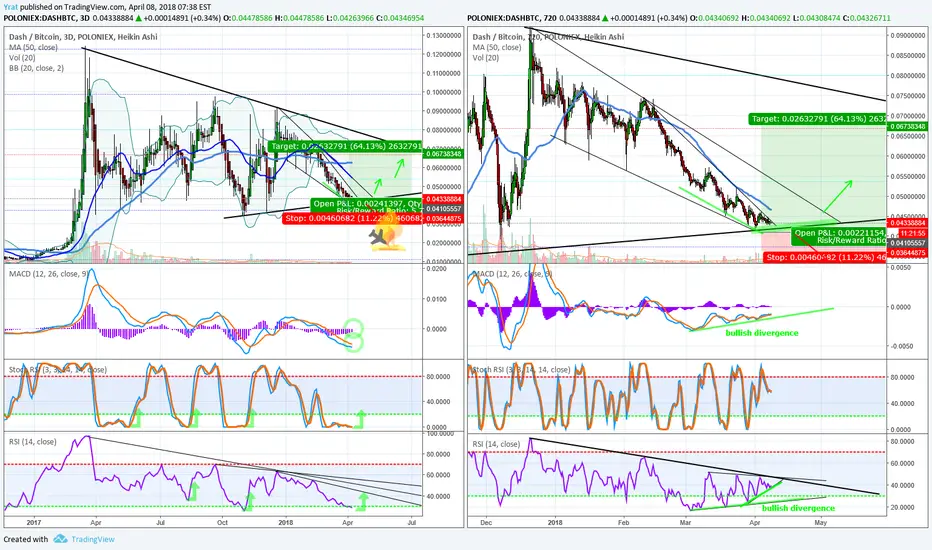Image resolution: width=932 pixels, height=550 pixels.
Task: Click 0.09000000 on 720 price axis
Action: pyautogui.click(x=909, y=35)
